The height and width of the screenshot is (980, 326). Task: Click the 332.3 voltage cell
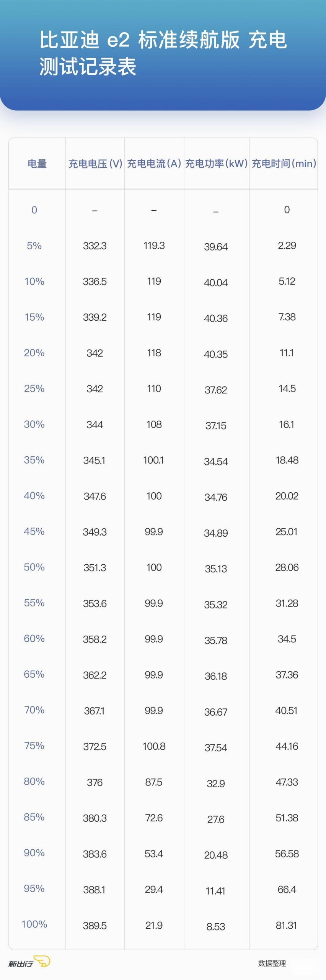tap(95, 246)
